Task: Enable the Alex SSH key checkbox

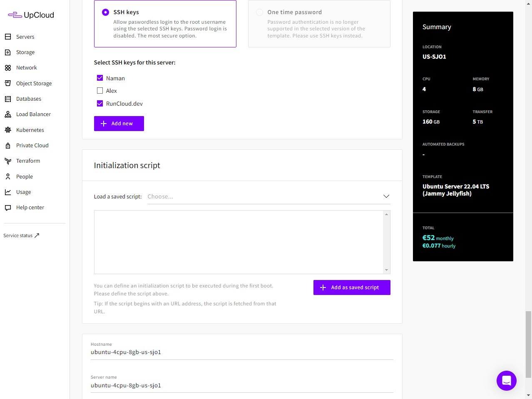Action: tap(100, 91)
